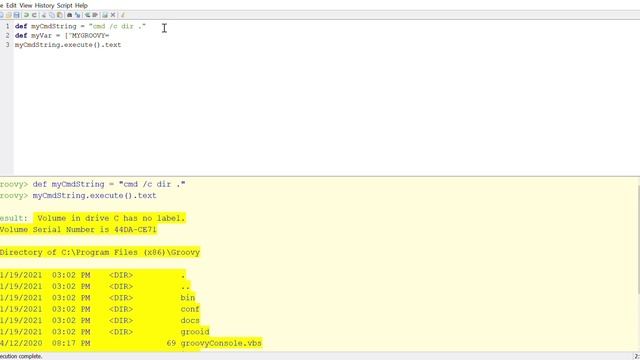Screen dimensions: 640x360
Task: Place cursor in line 1 myCmdString definition
Action: [80, 26]
